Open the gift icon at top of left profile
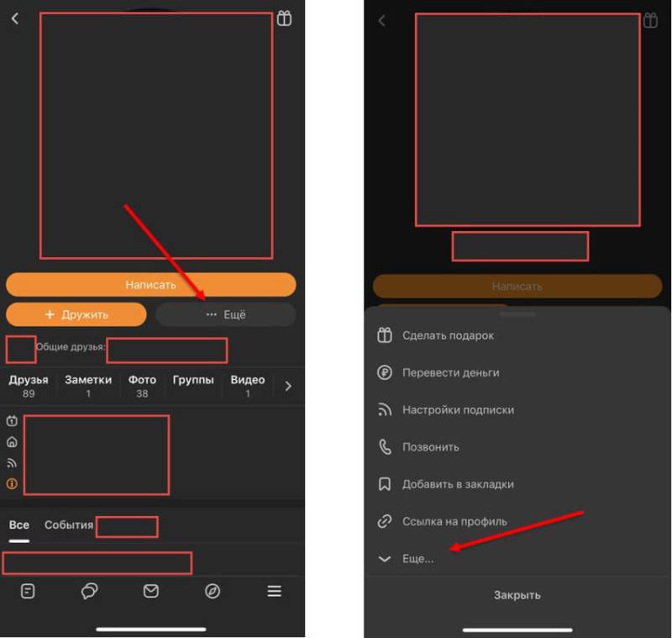The image size is (672, 638). coord(285,18)
